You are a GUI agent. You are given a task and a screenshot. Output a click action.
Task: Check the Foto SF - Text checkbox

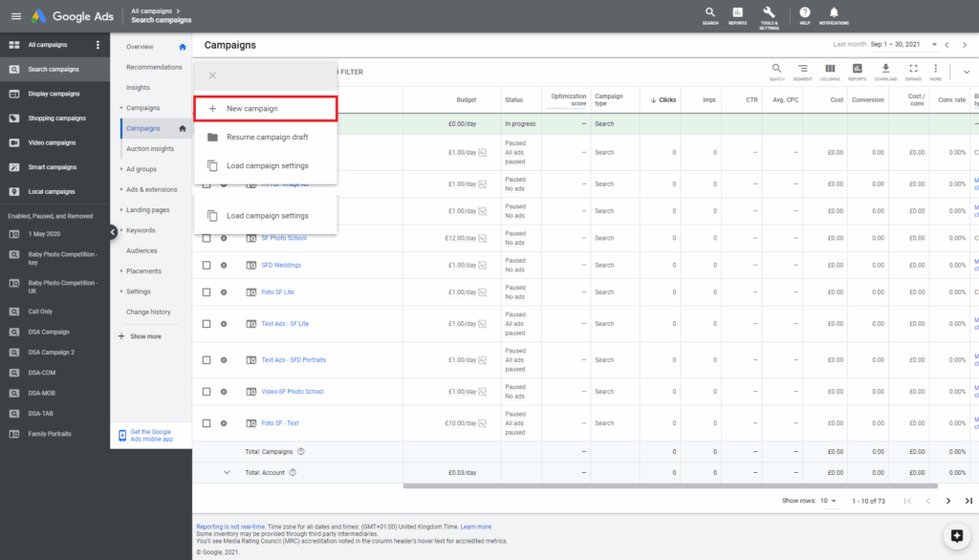click(x=207, y=423)
